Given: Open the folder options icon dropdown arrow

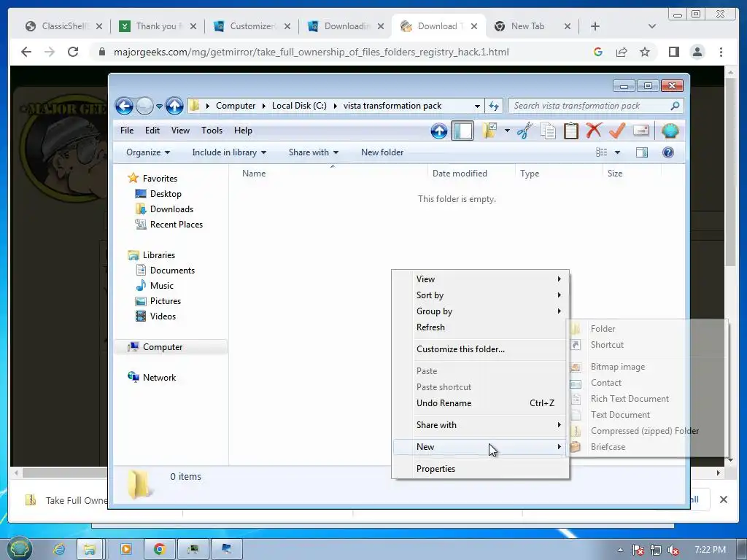Looking at the screenshot, I should click(508, 130).
